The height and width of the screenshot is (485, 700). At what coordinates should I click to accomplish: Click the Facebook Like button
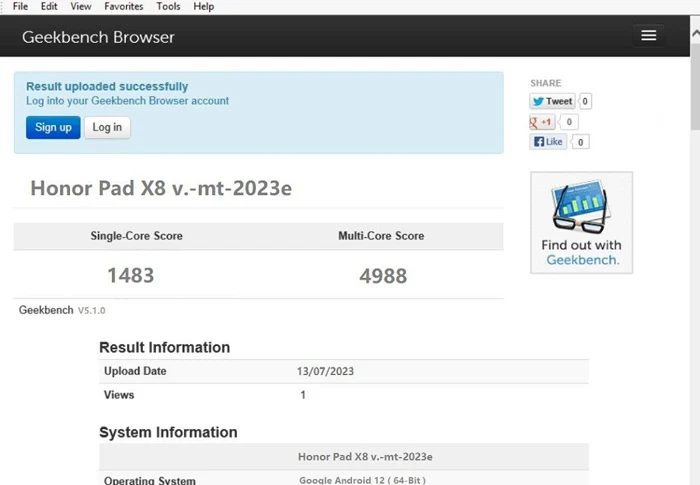548,142
